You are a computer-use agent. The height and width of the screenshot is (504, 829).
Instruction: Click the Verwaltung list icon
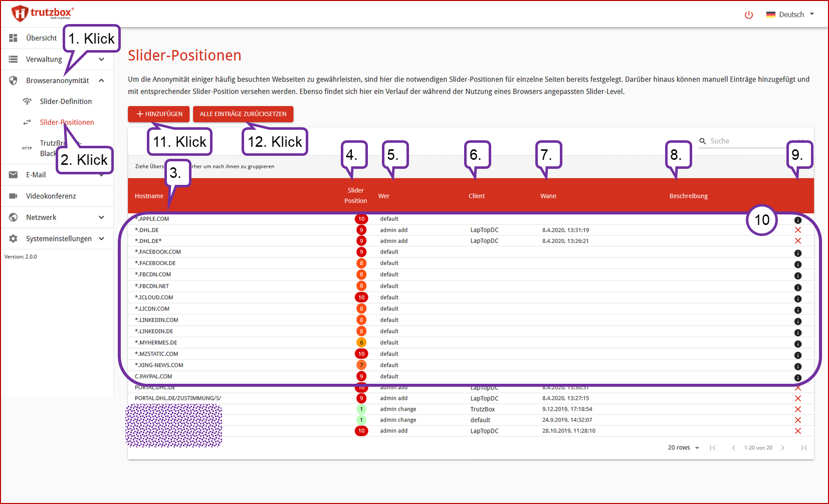[x=14, y=59]
